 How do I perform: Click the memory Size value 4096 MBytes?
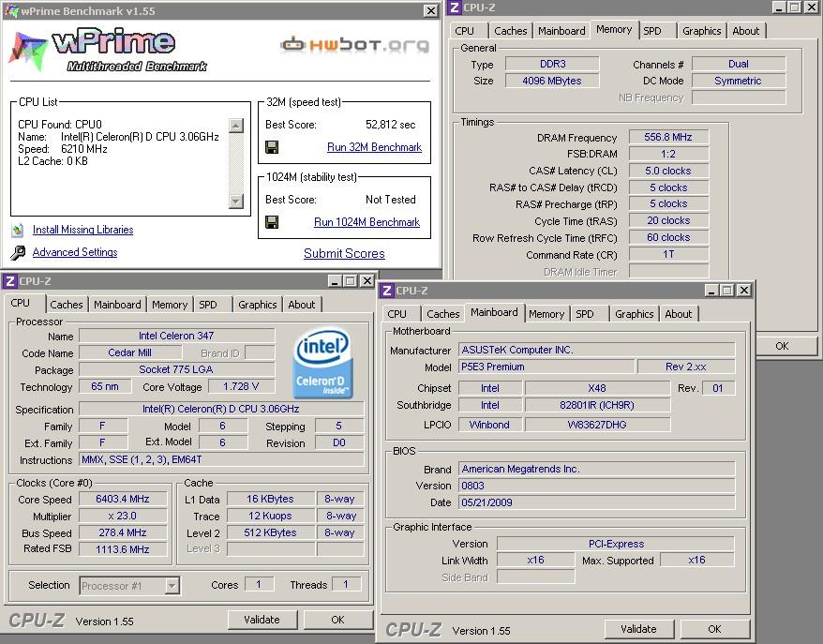[552, 81]
